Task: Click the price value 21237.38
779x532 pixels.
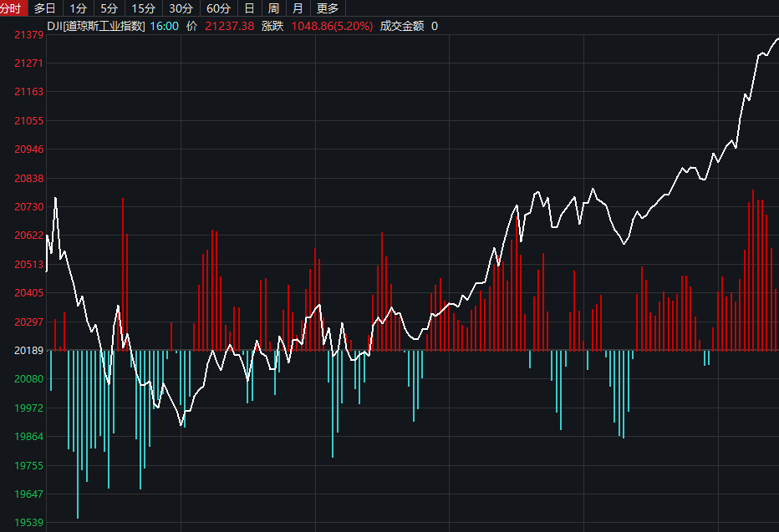Action: 229,26
